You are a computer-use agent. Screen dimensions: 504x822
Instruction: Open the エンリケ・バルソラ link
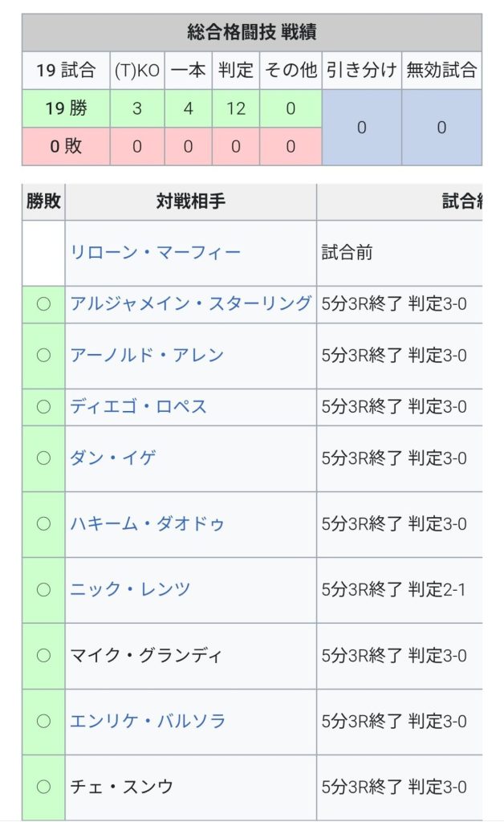pos(147,721)
